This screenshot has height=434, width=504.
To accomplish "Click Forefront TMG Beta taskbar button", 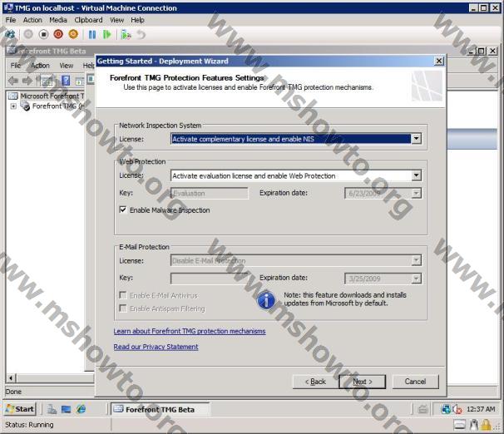I will (160, 409).
